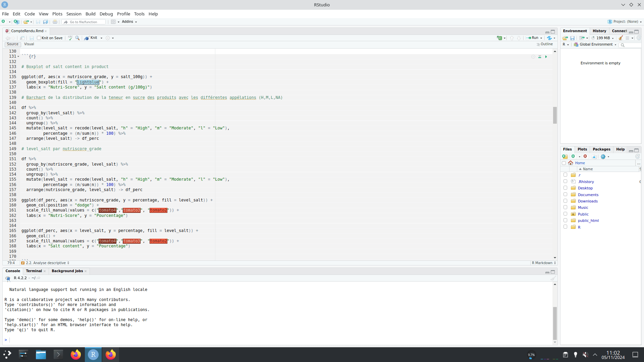Check the Downloads folder checkbox
This screenshot has width=644, height=362.
[x=566, y=201]
